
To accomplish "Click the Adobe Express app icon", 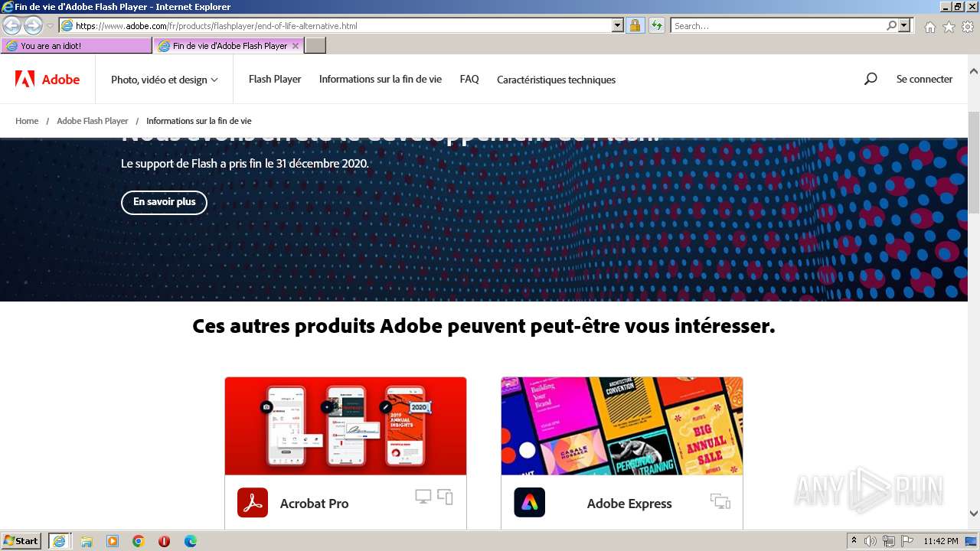I will [530, 503].
